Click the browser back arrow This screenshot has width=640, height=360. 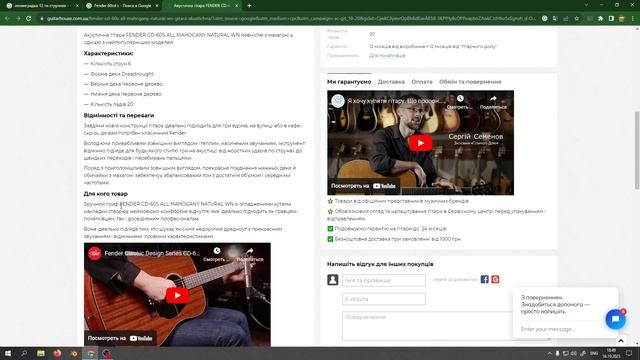7,18
